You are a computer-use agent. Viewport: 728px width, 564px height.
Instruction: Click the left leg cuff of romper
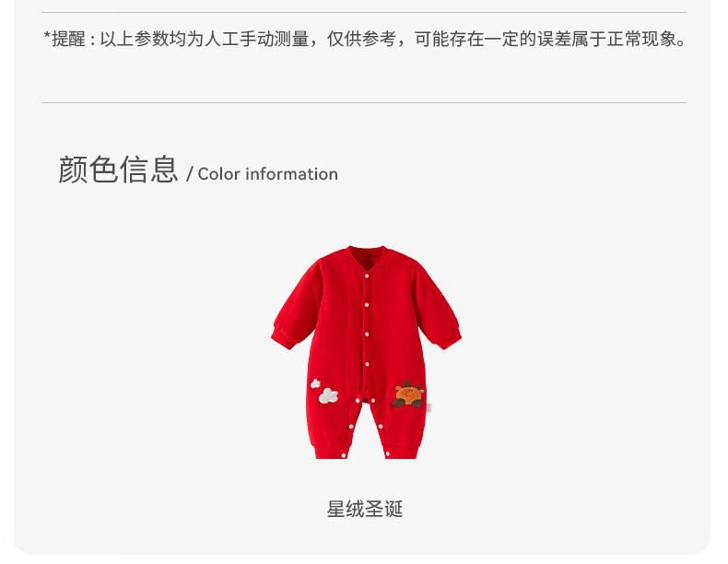[x=331, y=451]
